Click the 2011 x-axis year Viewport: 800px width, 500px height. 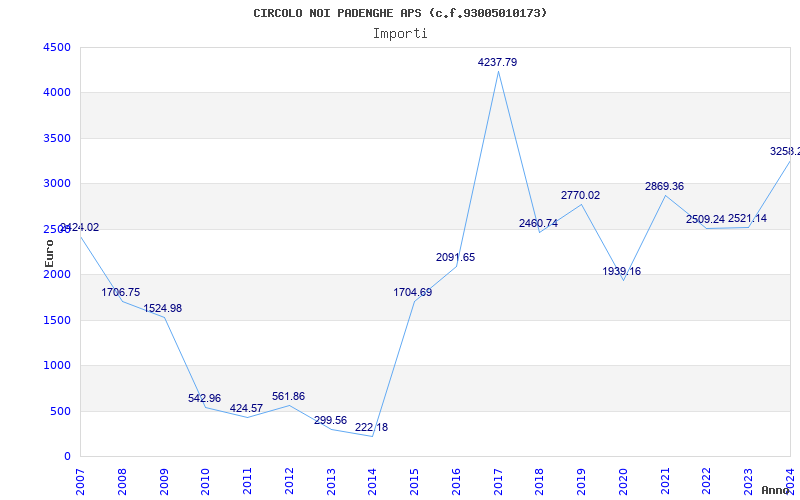pyautogui.click(x=247, y=482)
